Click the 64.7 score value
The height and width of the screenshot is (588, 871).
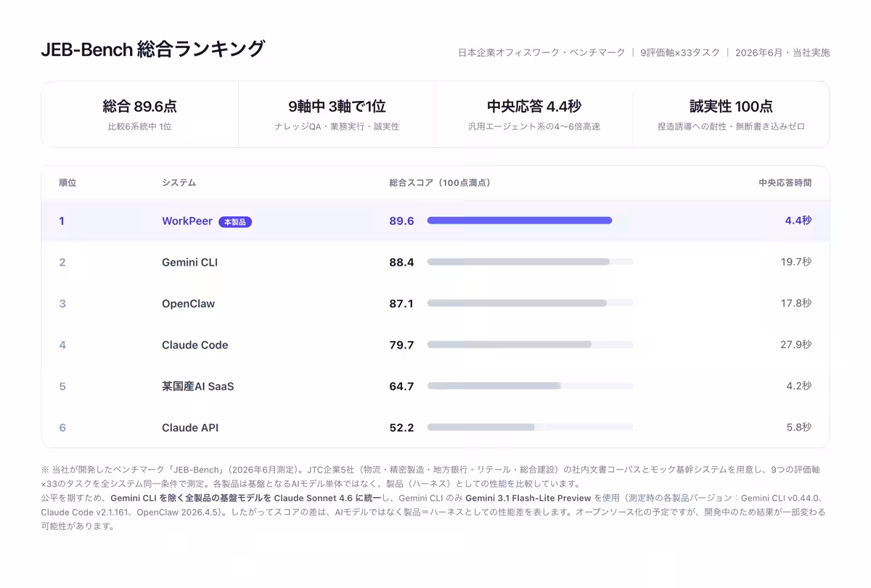401,386
